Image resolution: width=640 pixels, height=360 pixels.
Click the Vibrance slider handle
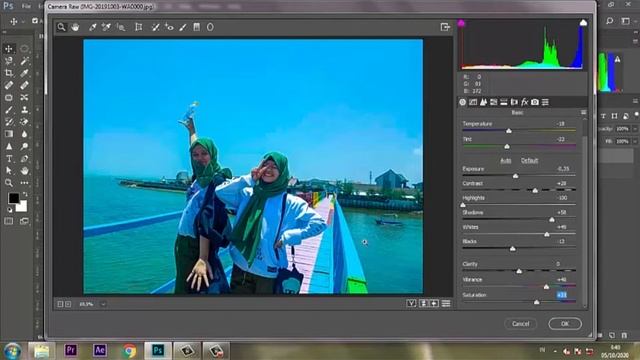coord(547,287)
